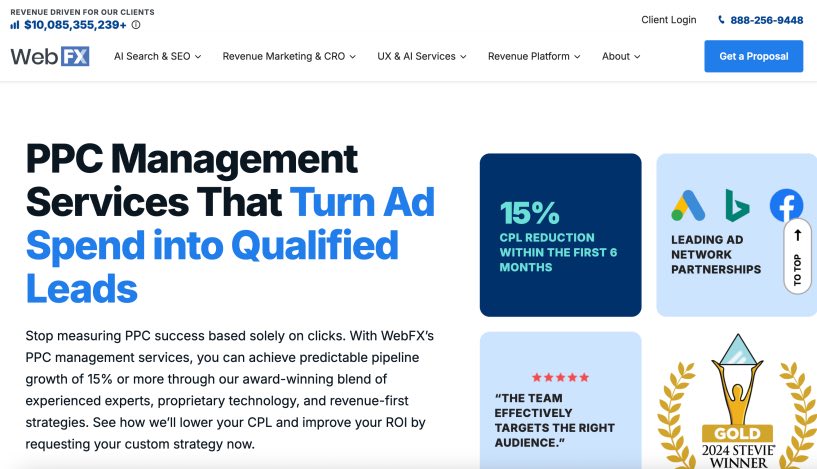Screen dimensions: 817x469
Task: Expand the UX & AI Services chevron
Action: 463,57
